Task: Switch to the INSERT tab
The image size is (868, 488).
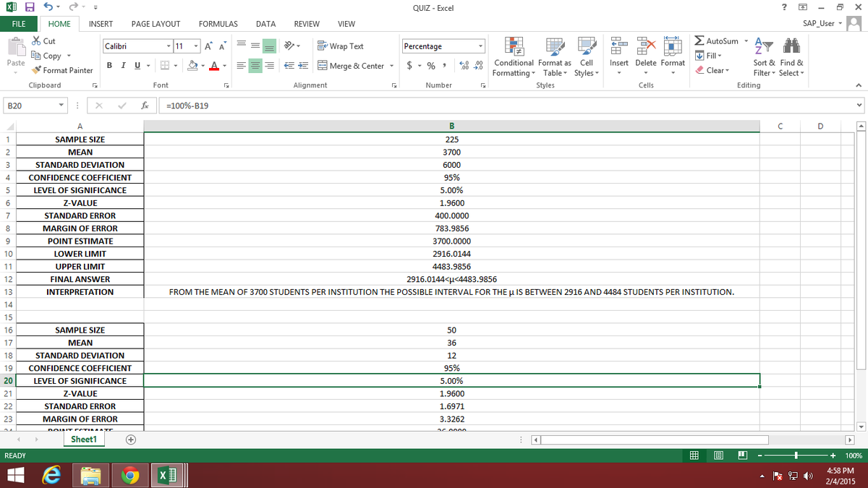Action: (x=101, y=24)
